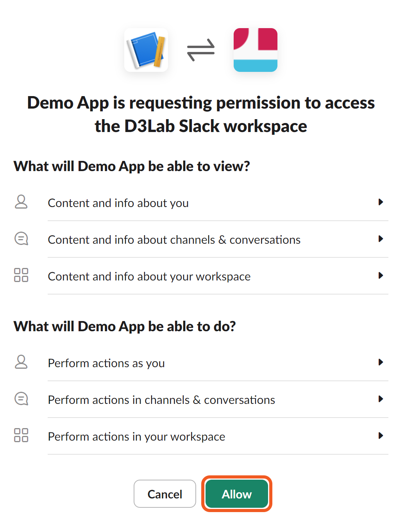397x532 pixels.
Task: Expand arrow for 'Perform actions in your workspace'
Action: 381,436
